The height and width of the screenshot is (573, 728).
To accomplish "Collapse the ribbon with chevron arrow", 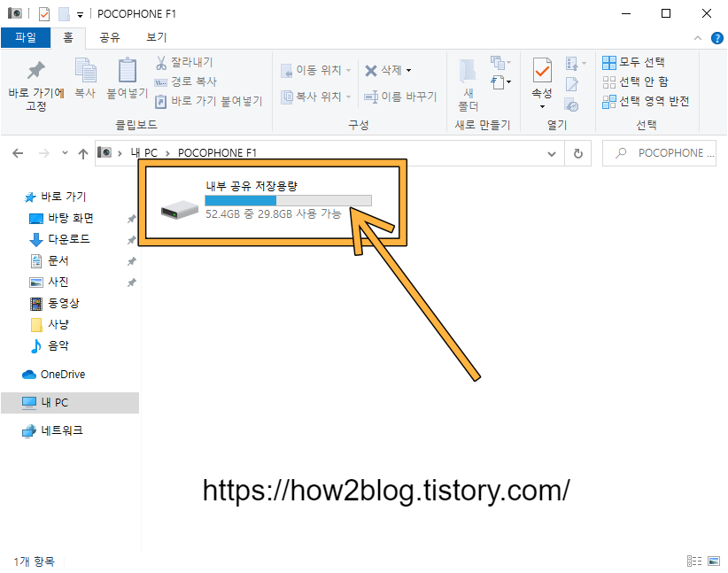I will click(697, 38).
